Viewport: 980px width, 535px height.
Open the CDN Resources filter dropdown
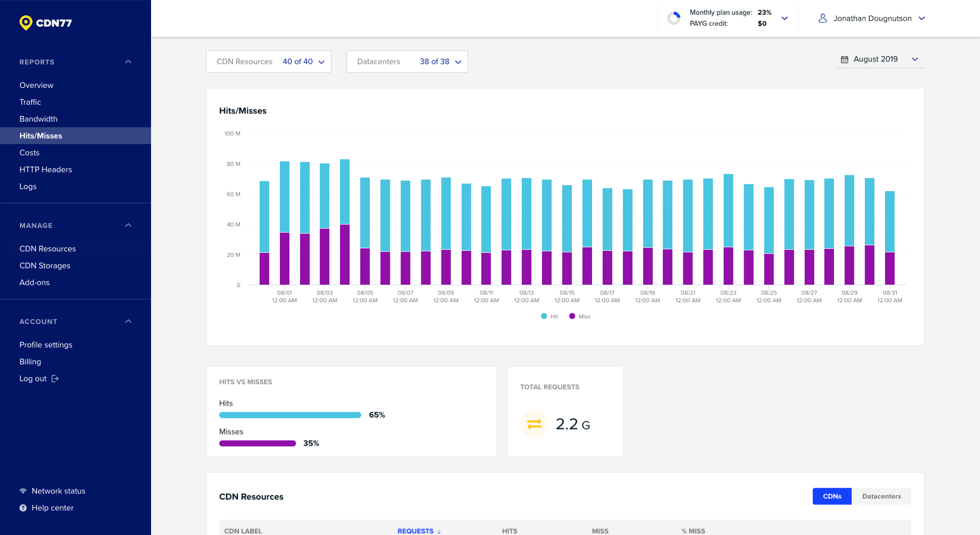click(x=269, y=62)
